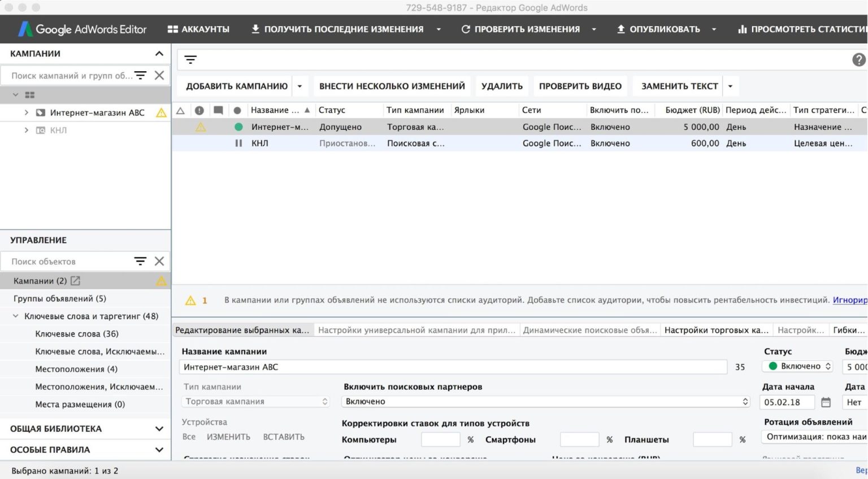Expand the Интернет-магазин ABC tree node
The height and width of the screenshot is (479, 868).
click(x=26, y=112)
